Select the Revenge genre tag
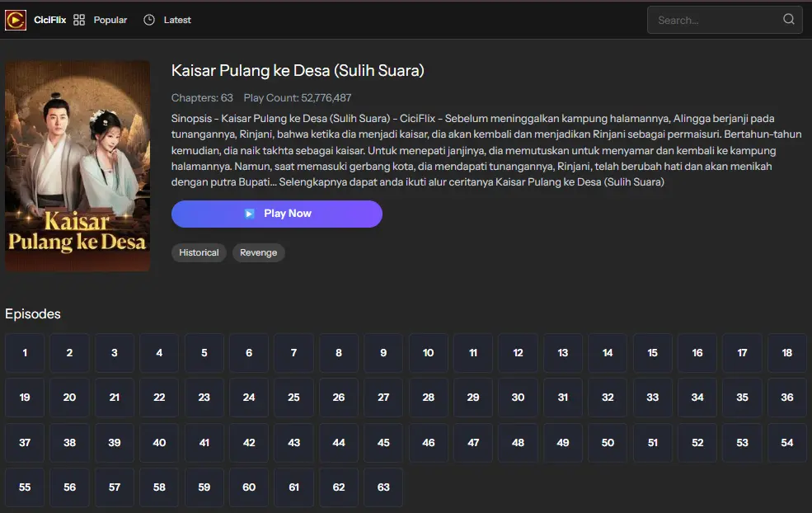 point(258,253)
